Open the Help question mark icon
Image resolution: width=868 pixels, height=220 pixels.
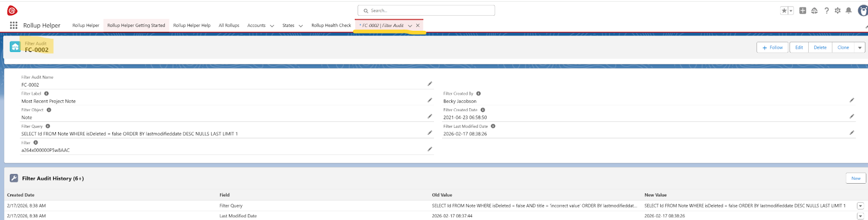pos(826,10)
